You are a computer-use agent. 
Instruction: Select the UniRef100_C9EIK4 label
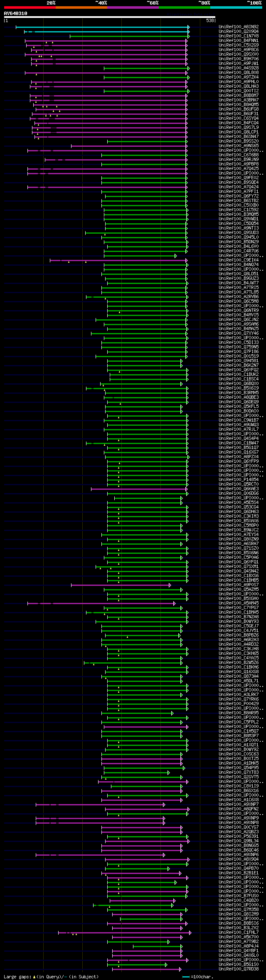tap(239, 260)
